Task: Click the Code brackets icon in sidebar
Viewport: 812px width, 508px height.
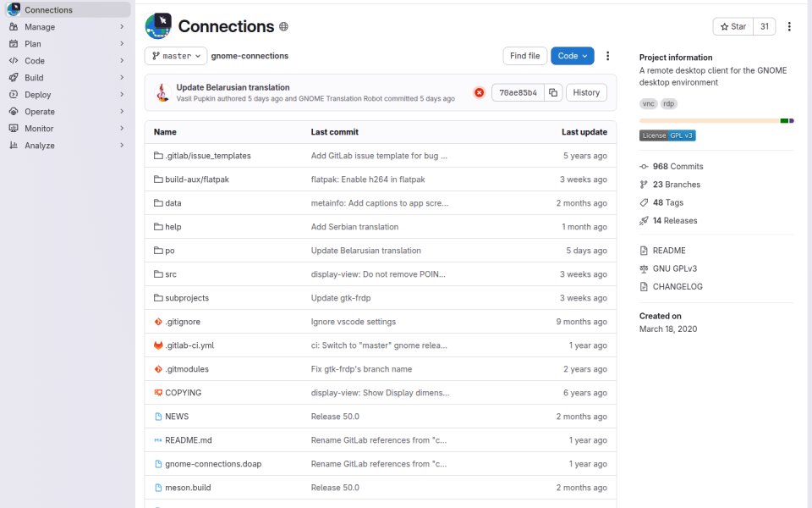Action: tap(14, 61)
